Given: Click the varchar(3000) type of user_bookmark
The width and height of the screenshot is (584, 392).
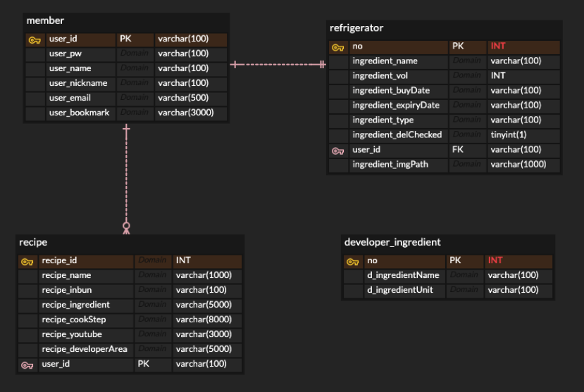Looking at the screenshot, I should (x=186, y=113).
